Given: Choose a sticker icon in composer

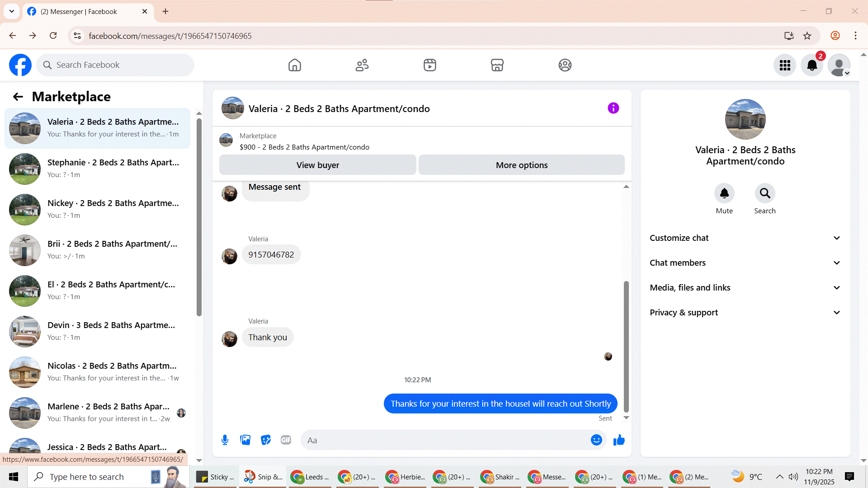Looking at the screenshot, I should [x=266, y=440].
